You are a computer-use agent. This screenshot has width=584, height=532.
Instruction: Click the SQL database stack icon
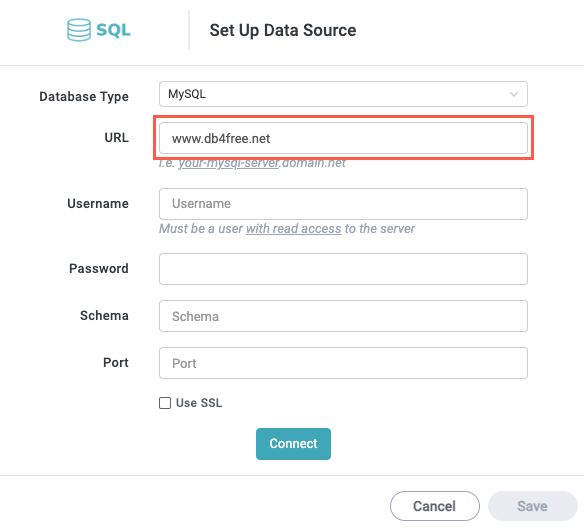[79, 30]
